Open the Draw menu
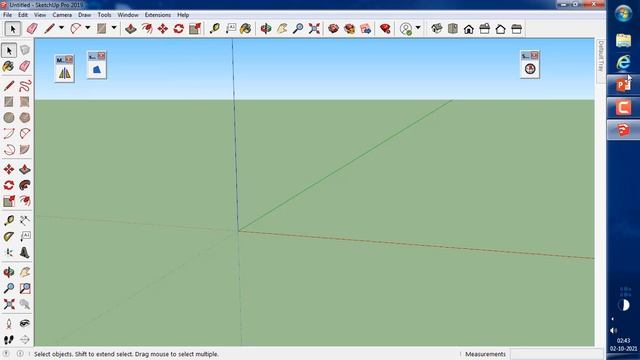 point(84,15)
